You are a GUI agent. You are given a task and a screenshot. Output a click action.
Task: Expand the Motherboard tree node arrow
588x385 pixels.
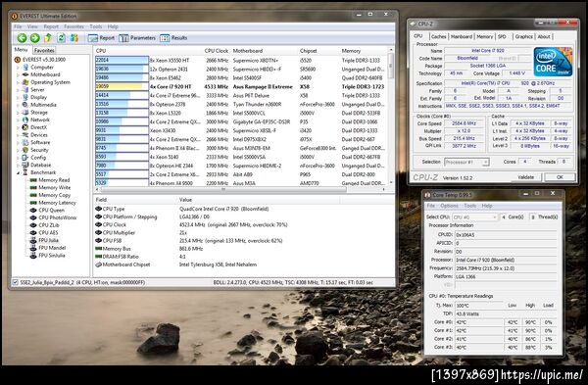tap(18, 74)
